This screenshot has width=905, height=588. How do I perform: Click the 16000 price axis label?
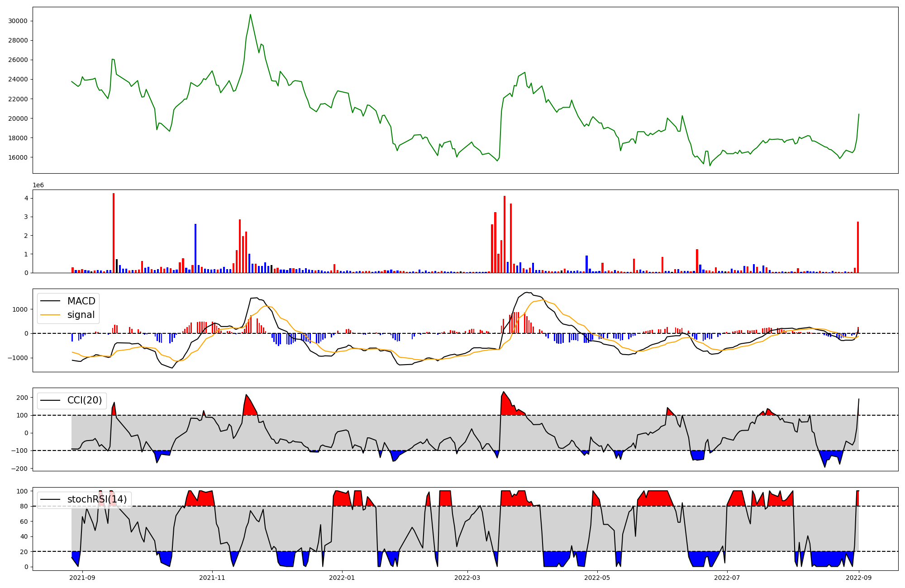click(18, 157)
